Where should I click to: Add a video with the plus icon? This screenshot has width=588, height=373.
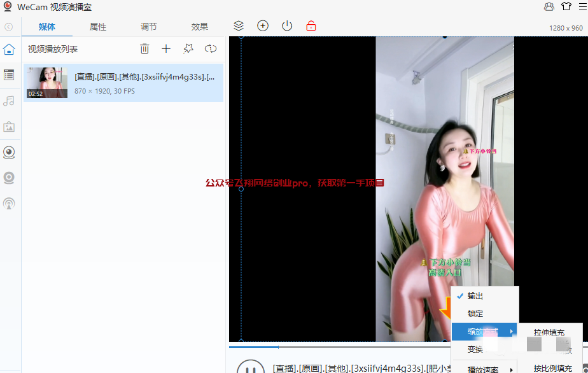pos(166,49)
